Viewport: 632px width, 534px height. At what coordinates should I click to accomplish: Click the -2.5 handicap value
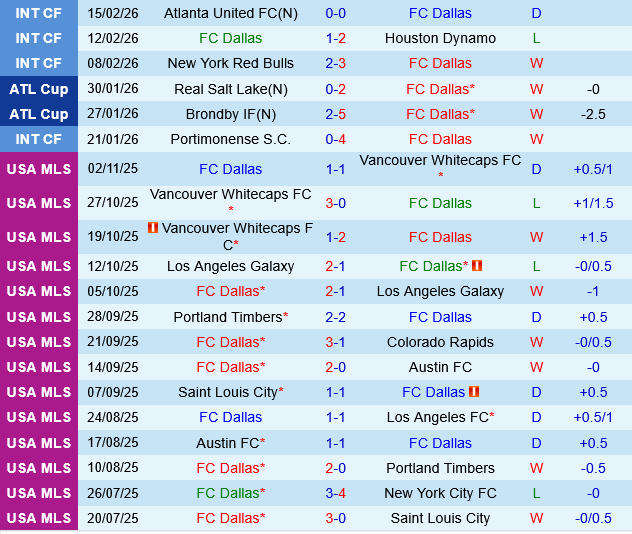tap(593, 114)
